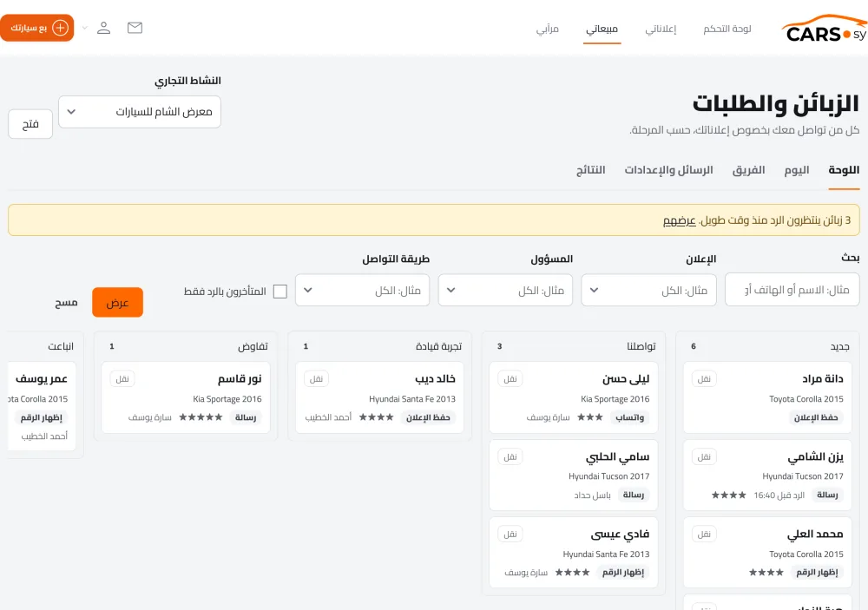
Task: Open the النشاط التجاري business dropdown
Action: click(140, 112)
